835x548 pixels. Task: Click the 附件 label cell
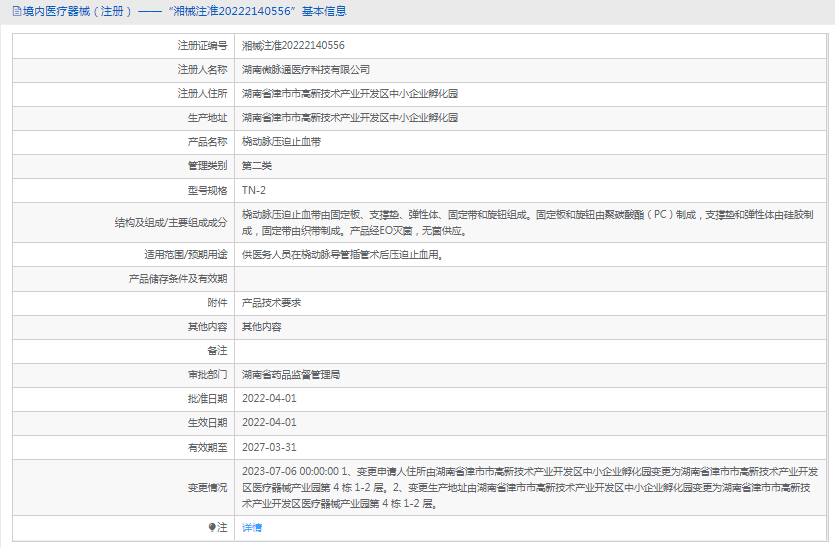[124, 302]
